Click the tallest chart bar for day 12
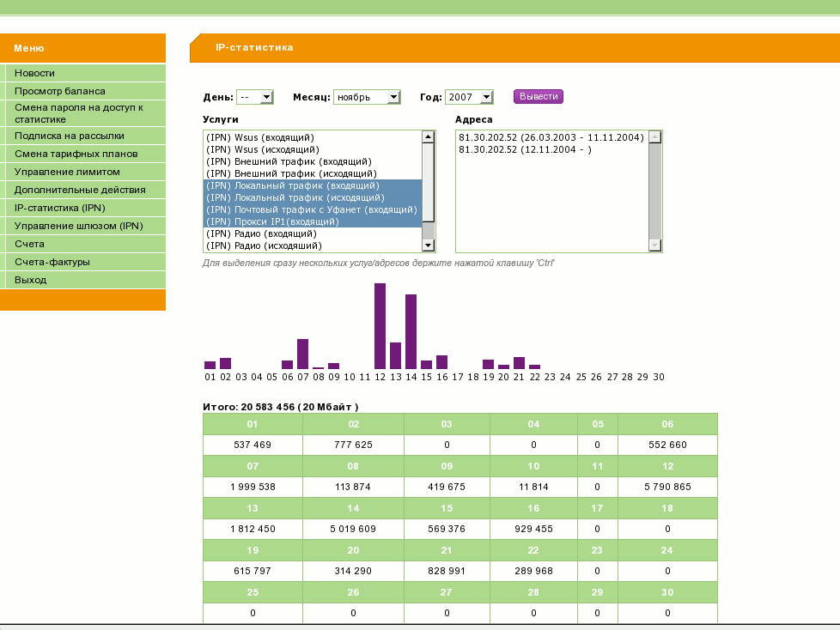This screenshot has height=630, width=840. (x=380, y=325)
